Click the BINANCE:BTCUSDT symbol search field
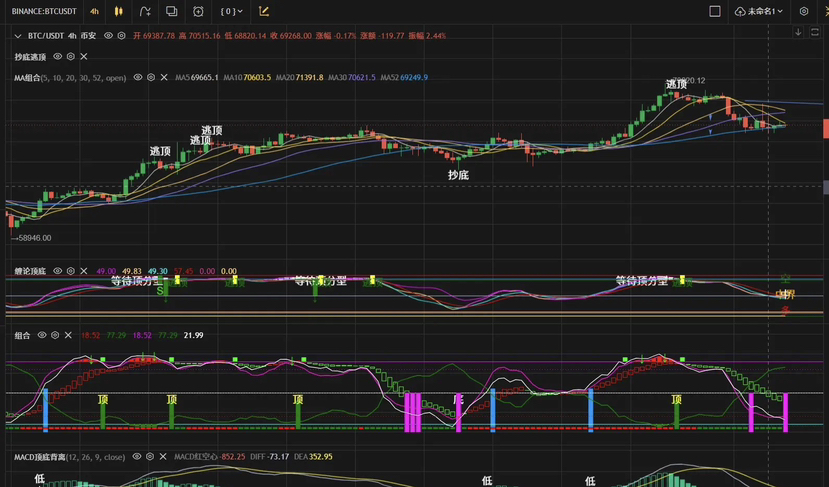The height and width of the screenshot is (487, 829). pos(44,11)
